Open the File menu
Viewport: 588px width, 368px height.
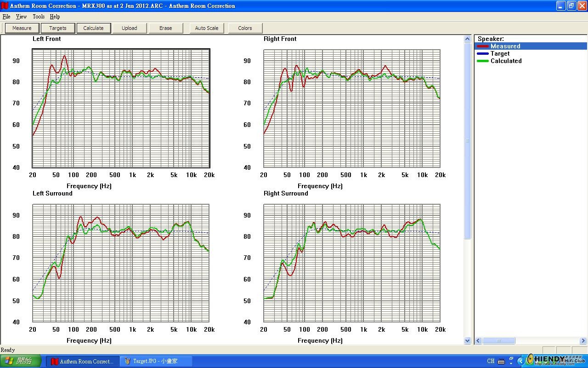point(6,17)
